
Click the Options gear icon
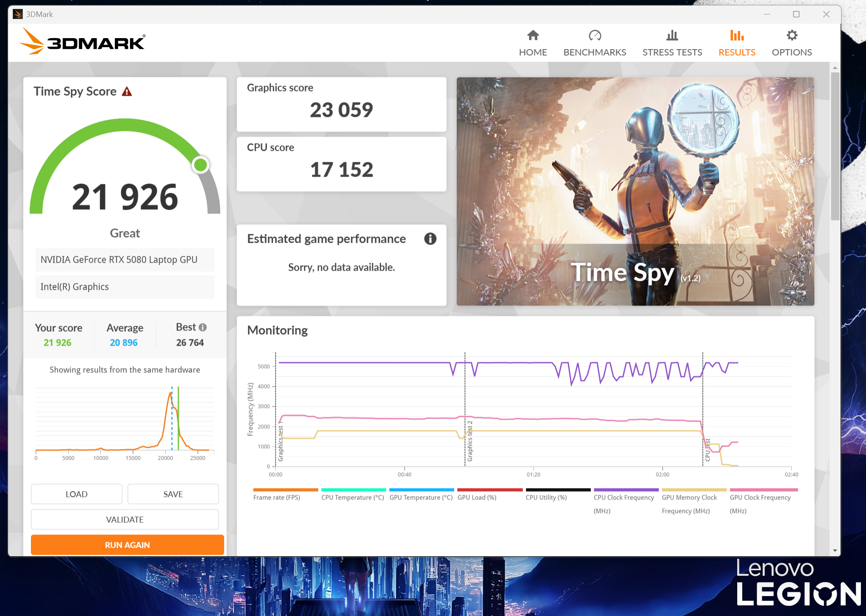[x=792, y=35]
